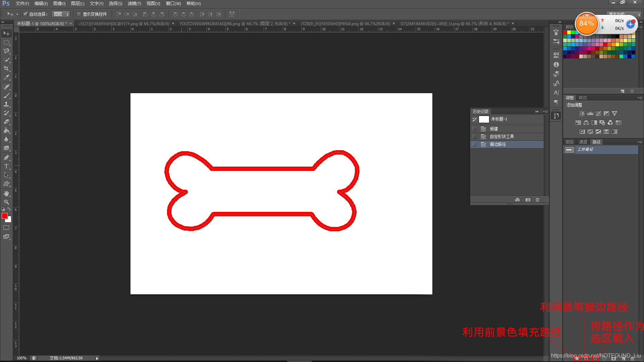Open the 滤镜(T) menu
Viewport: 644px width, 362px height.
134,4
